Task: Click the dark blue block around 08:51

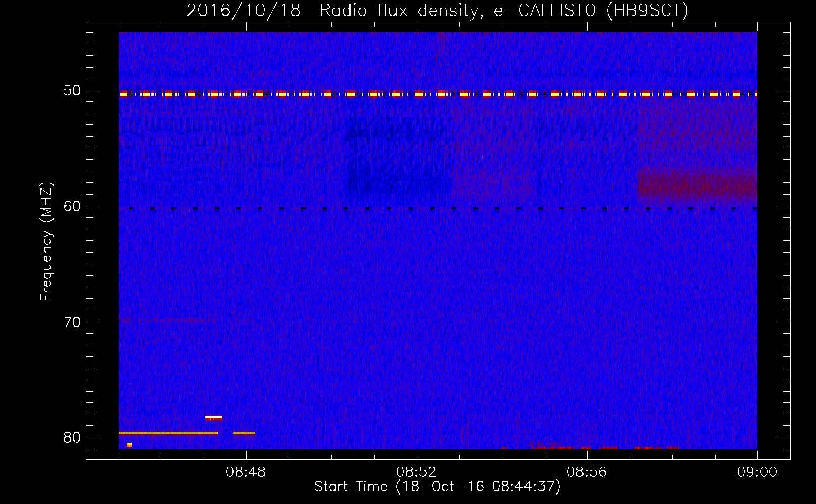Action: 397,155
